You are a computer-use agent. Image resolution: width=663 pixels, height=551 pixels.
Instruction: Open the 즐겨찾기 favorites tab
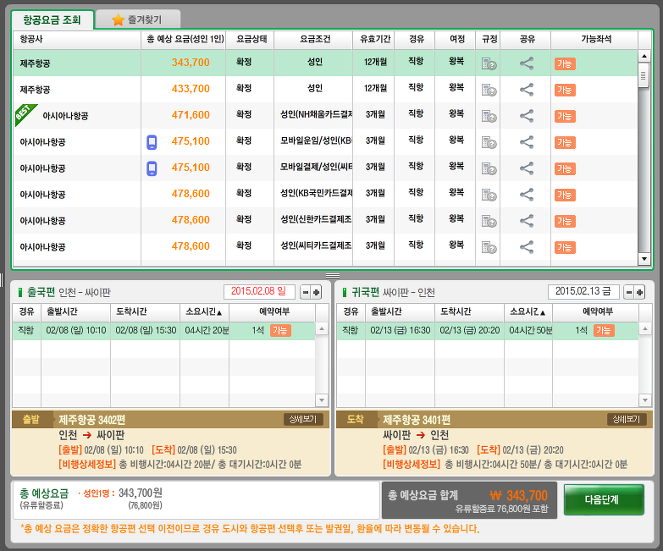coord(138,20)
